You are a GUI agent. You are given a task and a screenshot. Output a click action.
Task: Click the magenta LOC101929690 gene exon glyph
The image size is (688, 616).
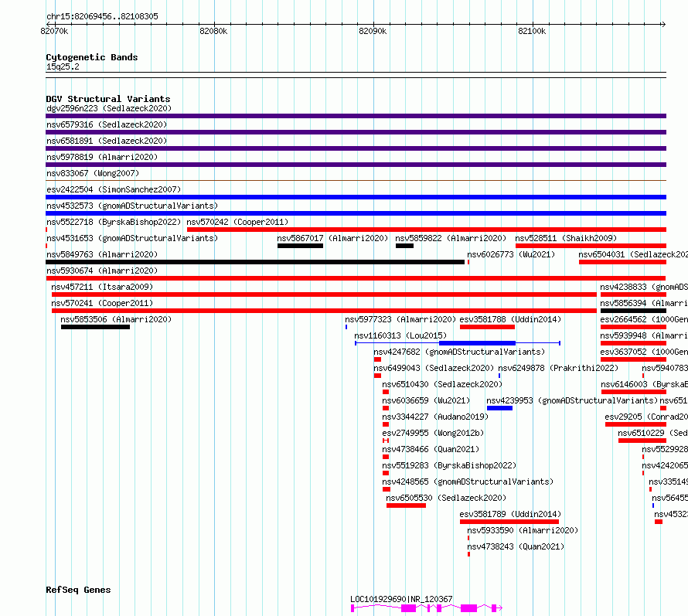[x=427, y=608]
